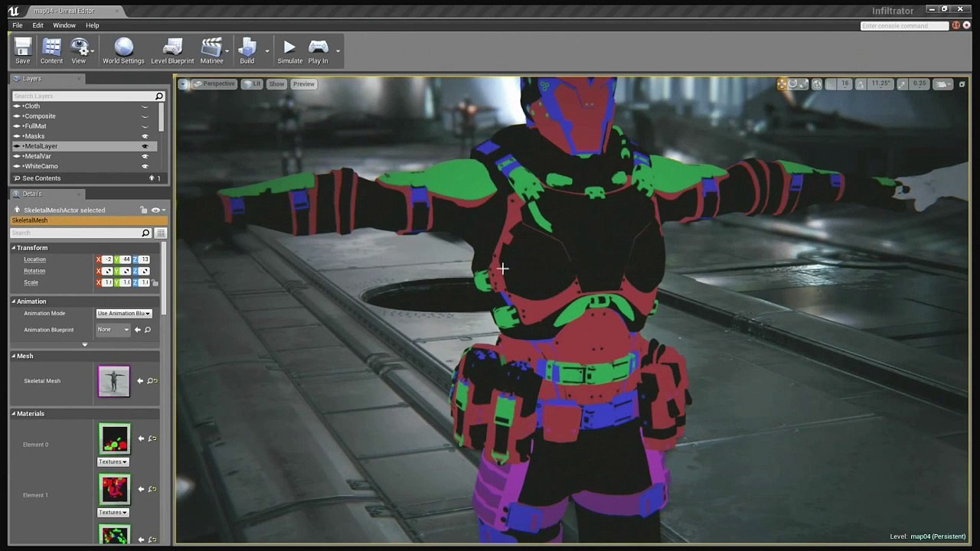The image size is (980, 551).
Task: Use selected asset for Skeletal Mesh
Action: coord(140,380)
